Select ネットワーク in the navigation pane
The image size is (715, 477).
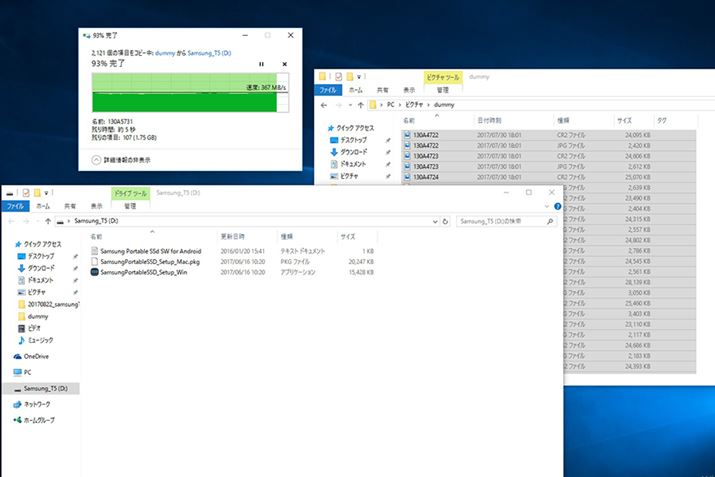[39, 405]
